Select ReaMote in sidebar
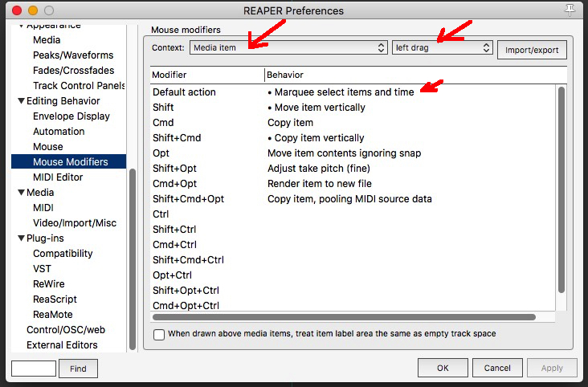The image size is (588, 387). [x=53, y=315]
